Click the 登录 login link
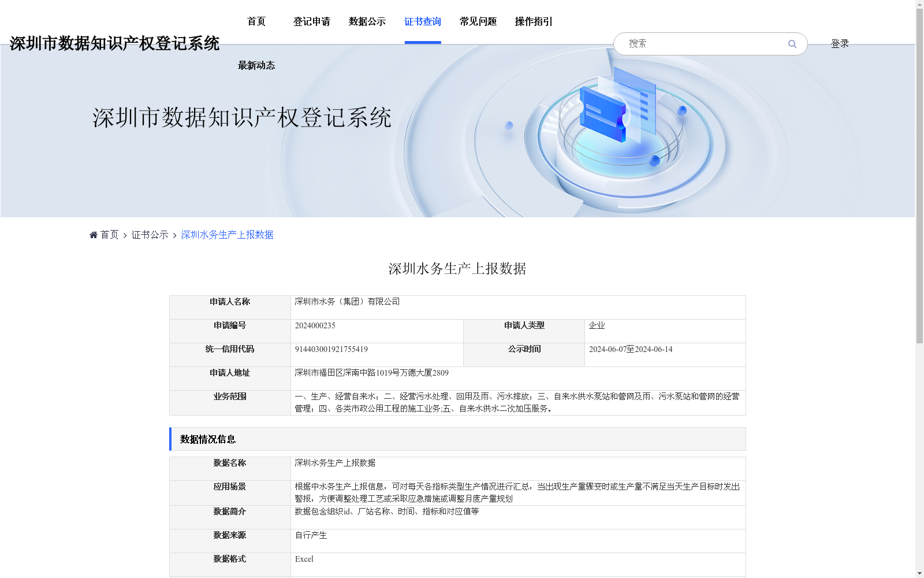 coord(840,43)
